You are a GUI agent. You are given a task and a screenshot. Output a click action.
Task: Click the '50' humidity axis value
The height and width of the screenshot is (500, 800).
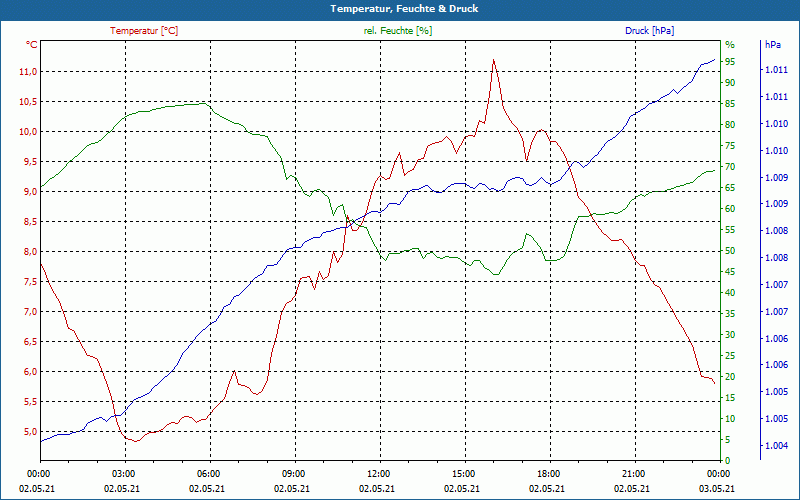(x=730, y=251)
